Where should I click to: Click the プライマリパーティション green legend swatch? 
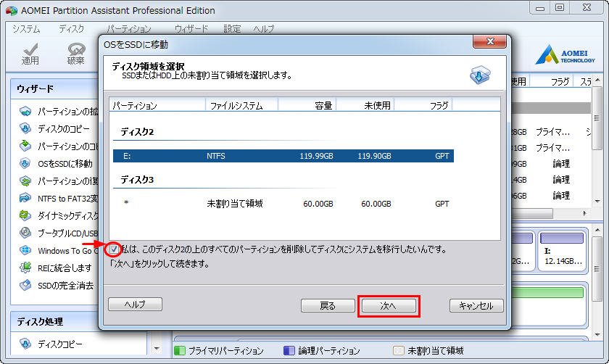[180, 351]
